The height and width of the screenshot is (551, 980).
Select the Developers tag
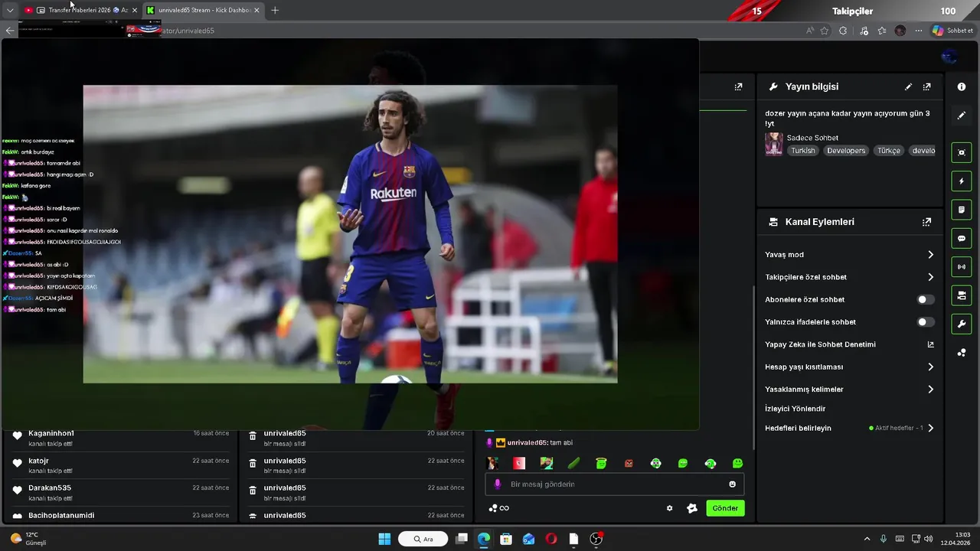pyautogui.click(x=846, y=151)
